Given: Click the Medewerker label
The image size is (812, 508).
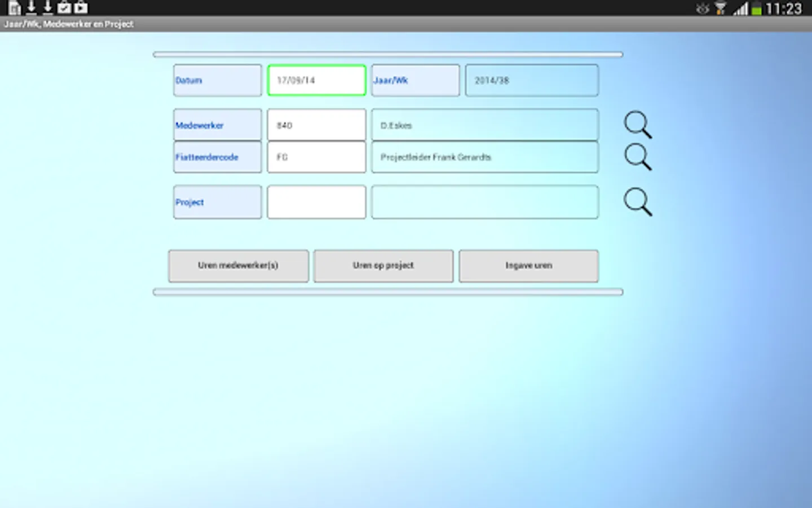Looking at the screenshot, I should [x=218, y=125].
